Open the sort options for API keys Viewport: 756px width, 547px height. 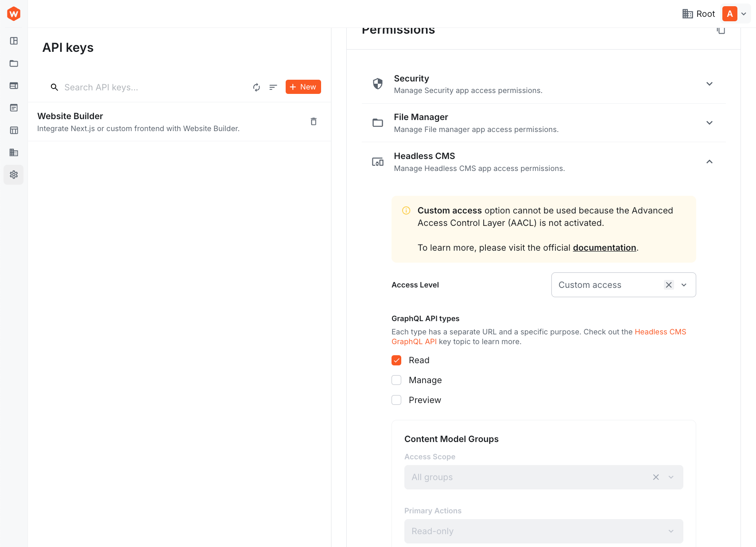(273, 87)
